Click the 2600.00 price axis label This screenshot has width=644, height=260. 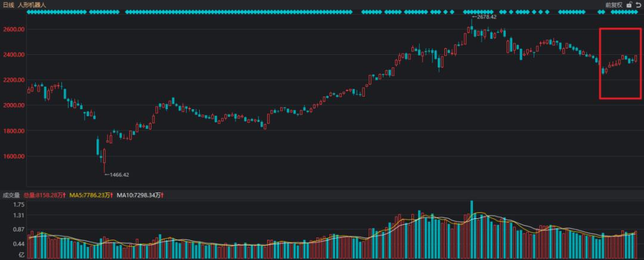coord(13,29)
